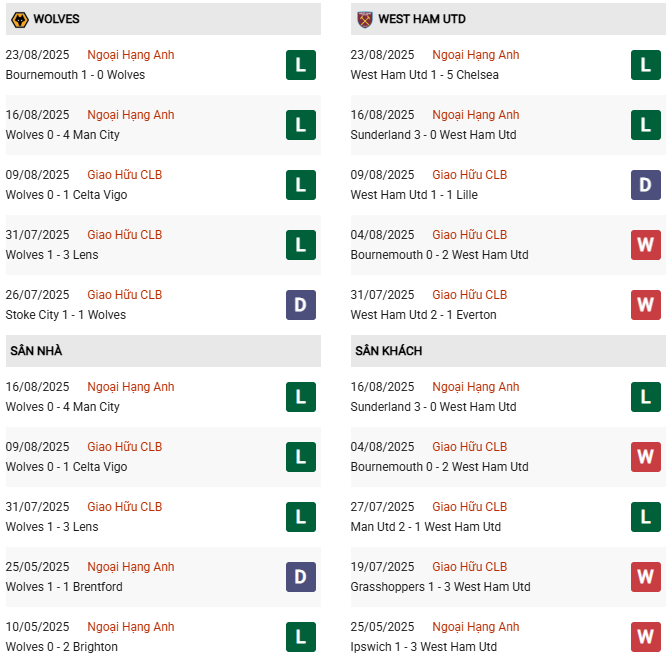This screenshot has width=666, height=661.
Task: Click the 23/08/2025 date of West Ham–Chelsea
Action: [382, 55]
